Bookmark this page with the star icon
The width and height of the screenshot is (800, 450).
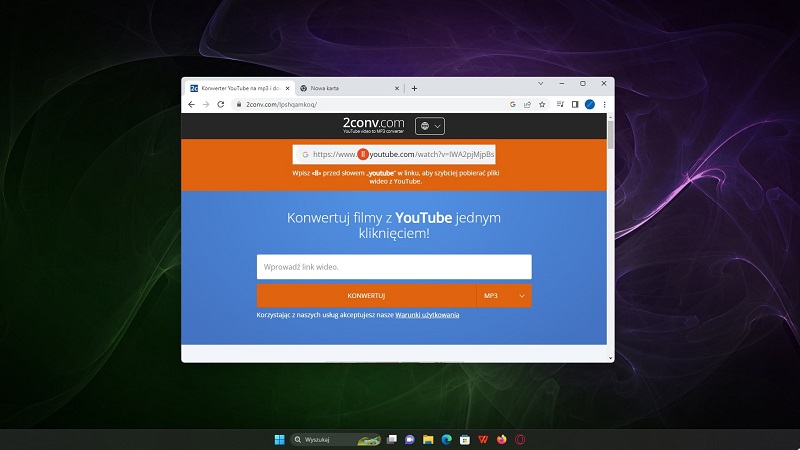pyautogui.click(x=542, y=105)
